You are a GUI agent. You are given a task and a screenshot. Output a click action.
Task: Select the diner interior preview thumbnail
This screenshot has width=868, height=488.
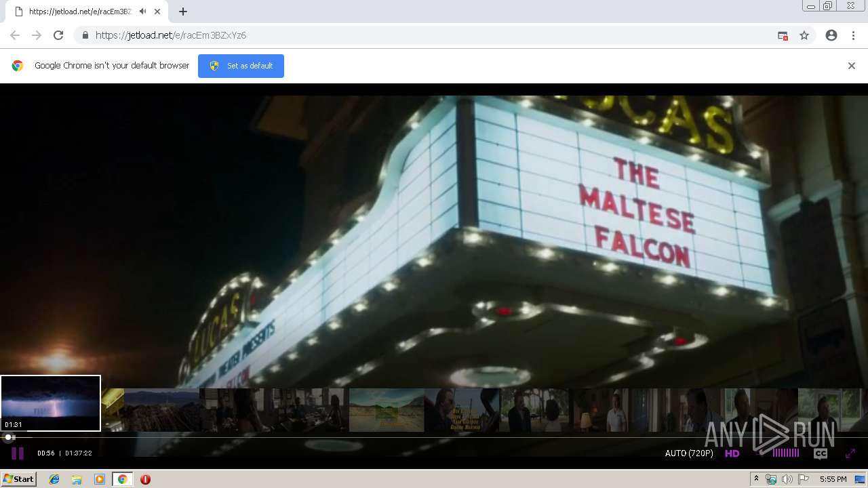point(311,409)
